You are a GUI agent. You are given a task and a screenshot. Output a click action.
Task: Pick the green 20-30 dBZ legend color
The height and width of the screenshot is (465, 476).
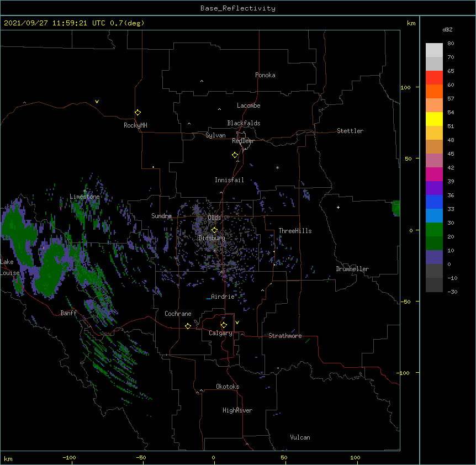(434, 230)
